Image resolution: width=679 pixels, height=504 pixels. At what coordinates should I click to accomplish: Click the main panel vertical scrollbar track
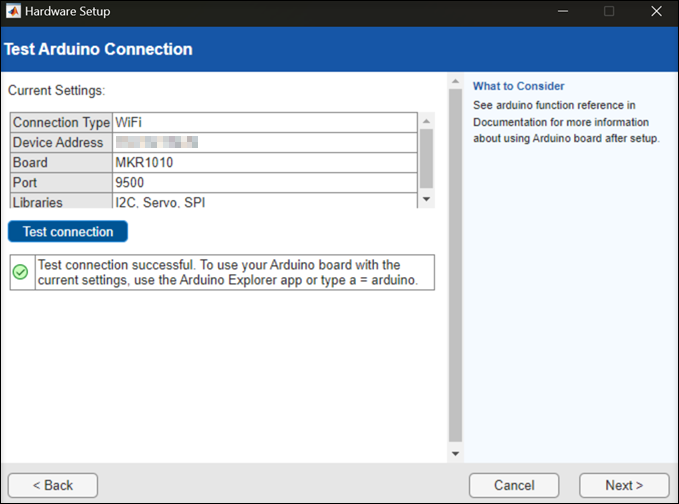pyautogui.click(x=455, y=270)
